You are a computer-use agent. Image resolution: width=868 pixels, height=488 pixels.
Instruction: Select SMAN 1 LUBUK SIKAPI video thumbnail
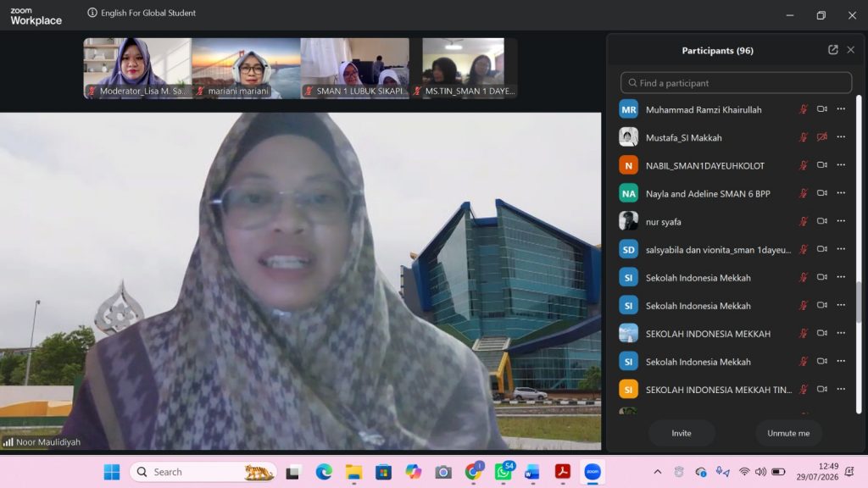click(x=355, y=68)
